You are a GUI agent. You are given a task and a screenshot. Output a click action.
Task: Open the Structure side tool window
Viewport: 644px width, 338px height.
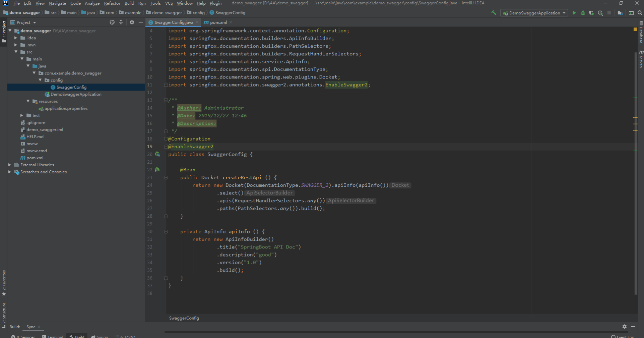coord(4,315)
